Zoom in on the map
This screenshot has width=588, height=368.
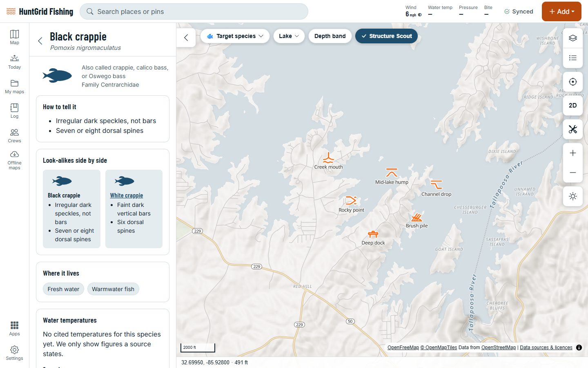point(573,153)
